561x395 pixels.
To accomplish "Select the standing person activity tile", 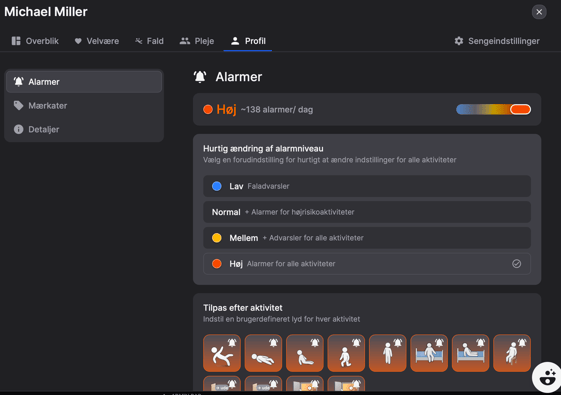I will click(x=387, y=353).
